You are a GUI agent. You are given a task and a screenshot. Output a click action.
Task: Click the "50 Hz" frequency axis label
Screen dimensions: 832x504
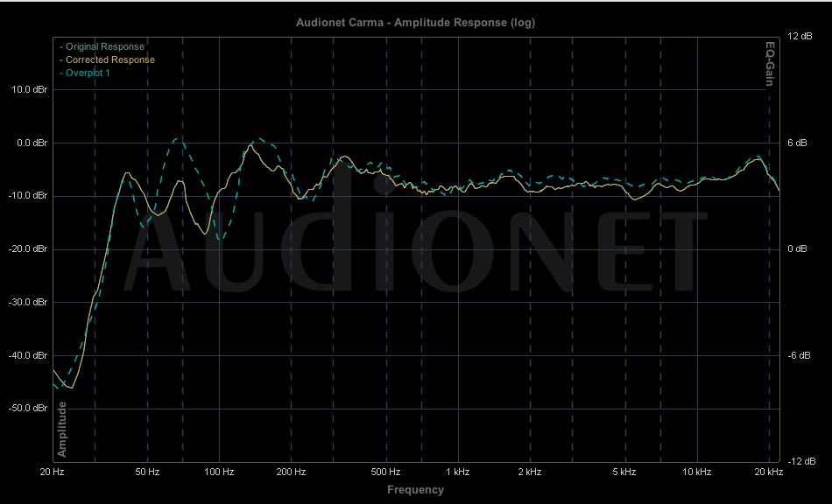tap(147, 472)
